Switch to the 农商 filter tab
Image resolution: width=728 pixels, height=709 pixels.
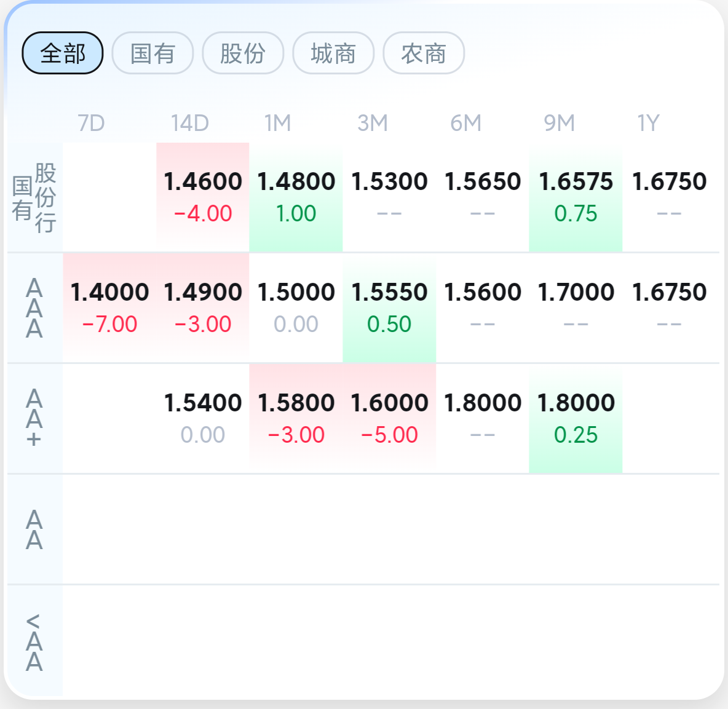click(424, 53)
